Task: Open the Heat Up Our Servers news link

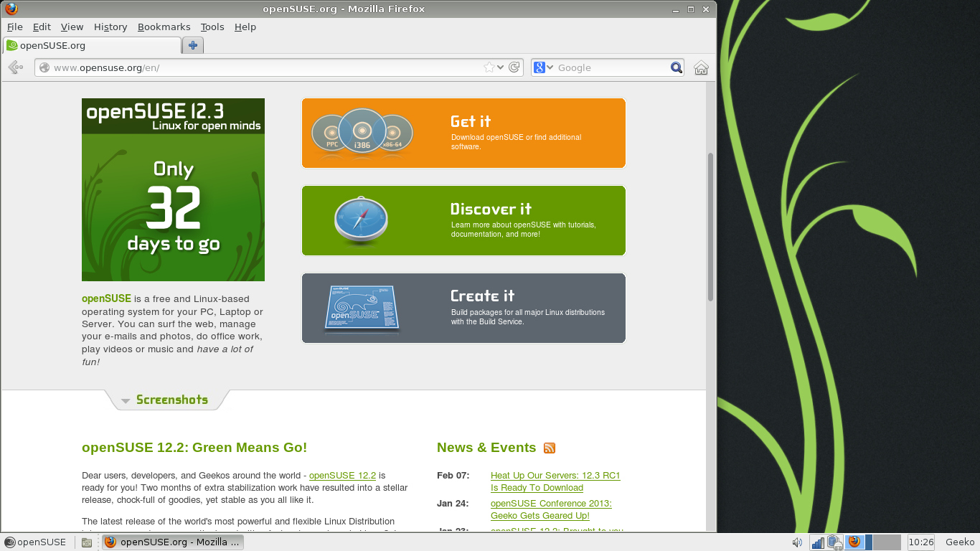Action: [x=555, y=475]
